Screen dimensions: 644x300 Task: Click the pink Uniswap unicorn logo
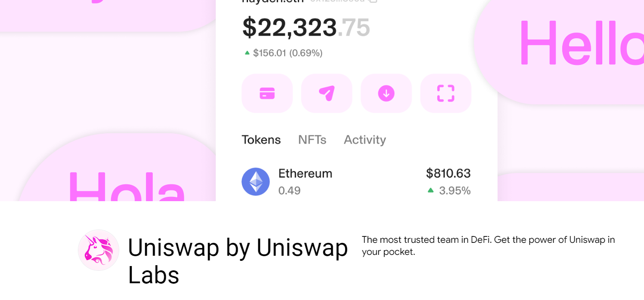[99, 250]
